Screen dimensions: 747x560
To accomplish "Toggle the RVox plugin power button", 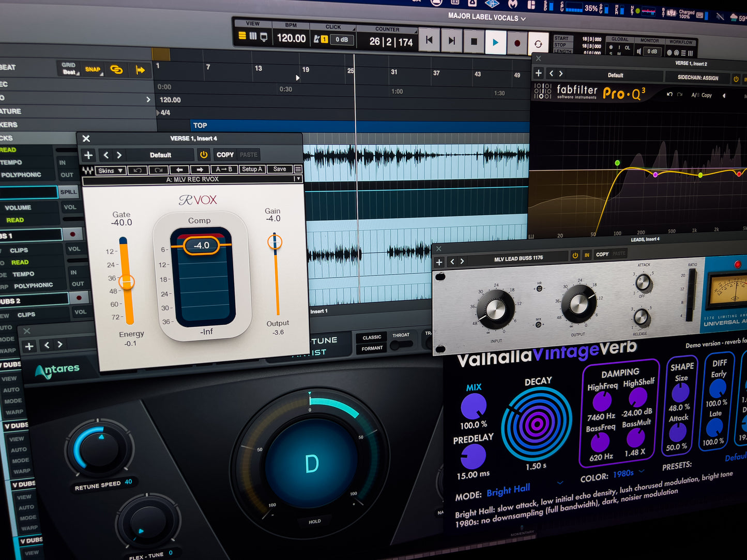I will [204, 154].
